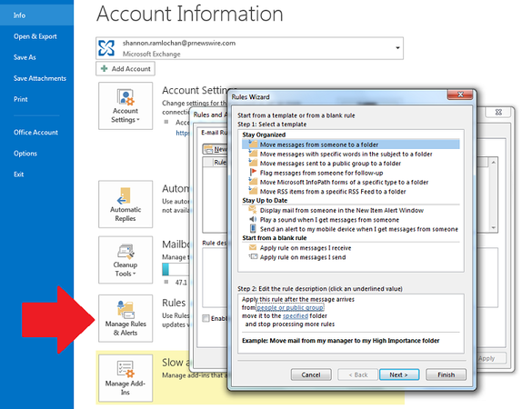Click the 'specified' folder link
Screen dimensions: 532x409
(296, 315)
